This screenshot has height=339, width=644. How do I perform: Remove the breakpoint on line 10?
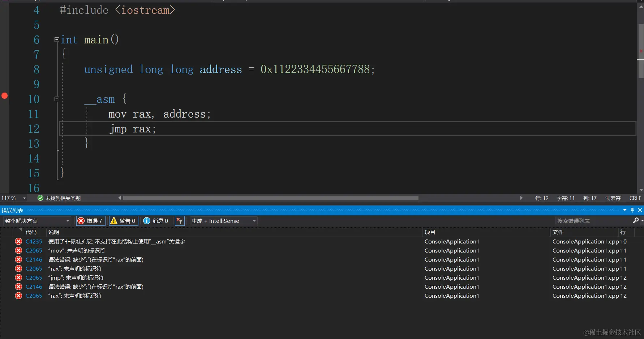[x=4, y=96]
